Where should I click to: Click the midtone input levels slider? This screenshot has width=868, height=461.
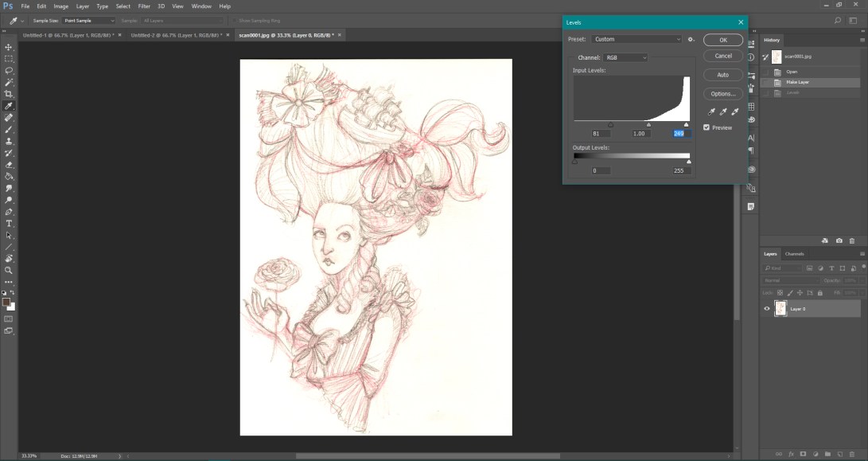pos(648,124)
